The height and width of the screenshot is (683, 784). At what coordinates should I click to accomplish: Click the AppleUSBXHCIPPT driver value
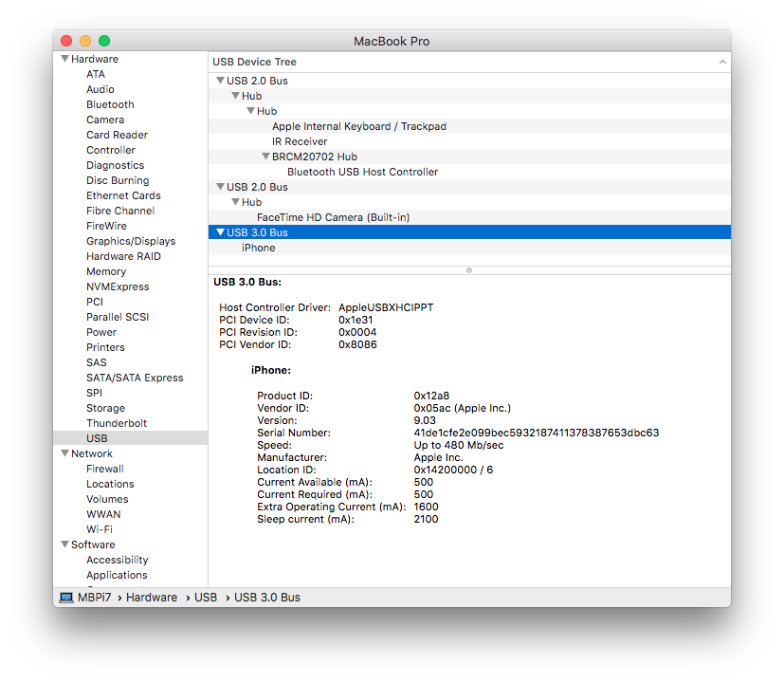(x=386, y=307)
